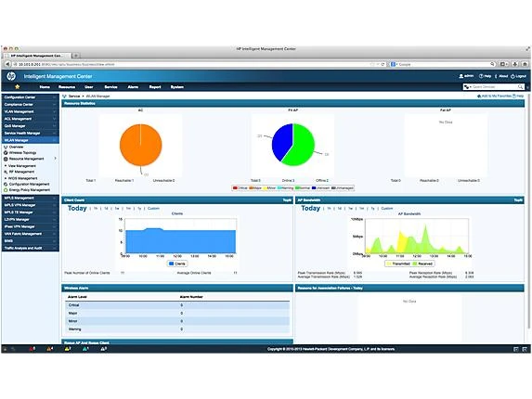Click the search magnifier in Quick Devices box
This screenshot has width=532, height=399.
[520, 87]
